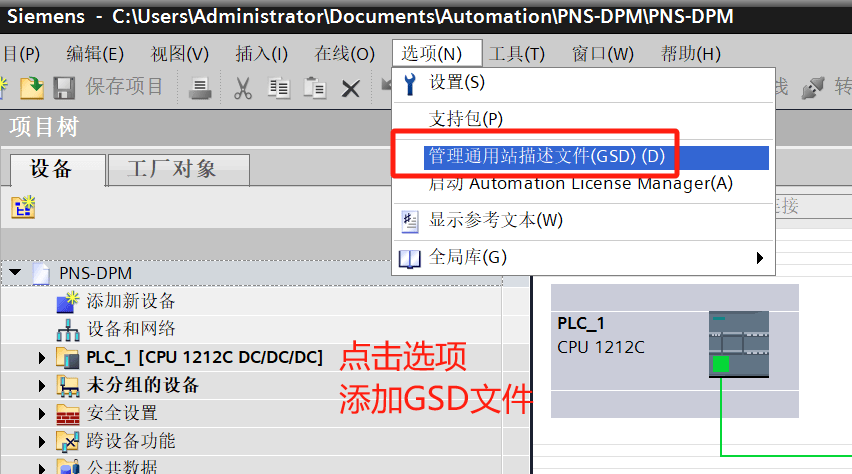Select PLC_1 [CPU 1212C DC/DC/DC] row
The height and width of the screenshot is (474, 852).
[x=204, y=358]
